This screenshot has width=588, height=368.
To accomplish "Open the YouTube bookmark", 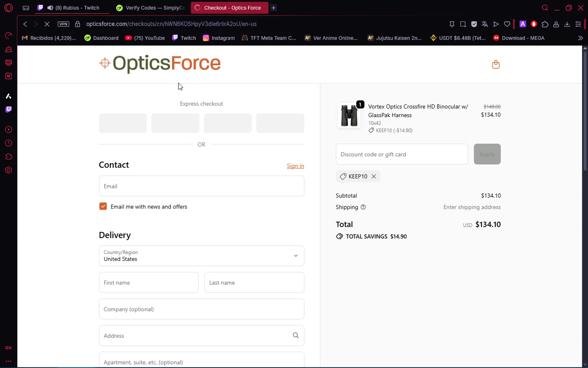I will click(x=145, y=38).
